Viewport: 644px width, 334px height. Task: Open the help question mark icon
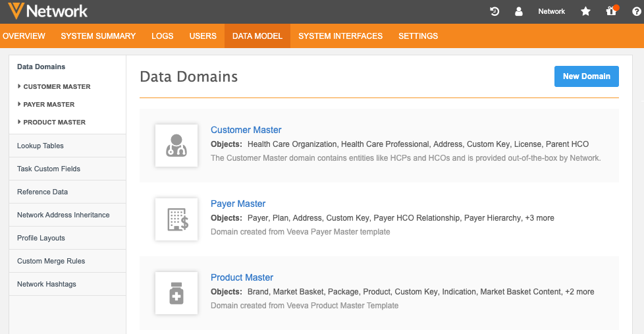point(635,11)
